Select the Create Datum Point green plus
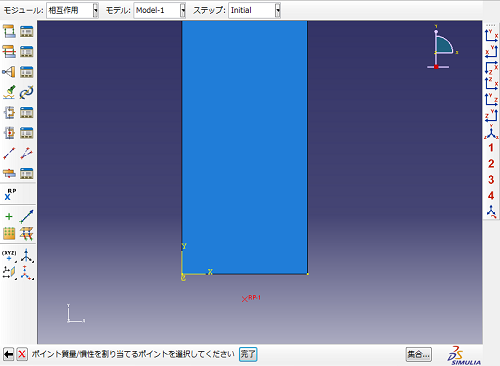The image size is (500, 366). click(9, 217)
